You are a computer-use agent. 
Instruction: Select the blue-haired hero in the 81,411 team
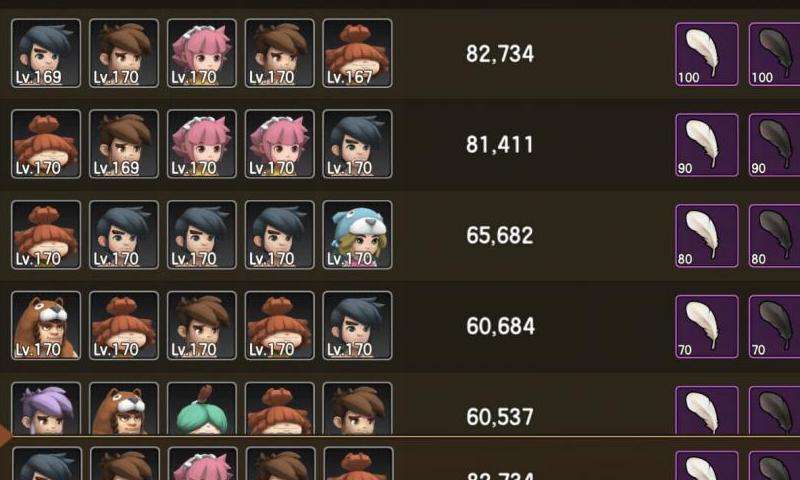click(357, 144)
